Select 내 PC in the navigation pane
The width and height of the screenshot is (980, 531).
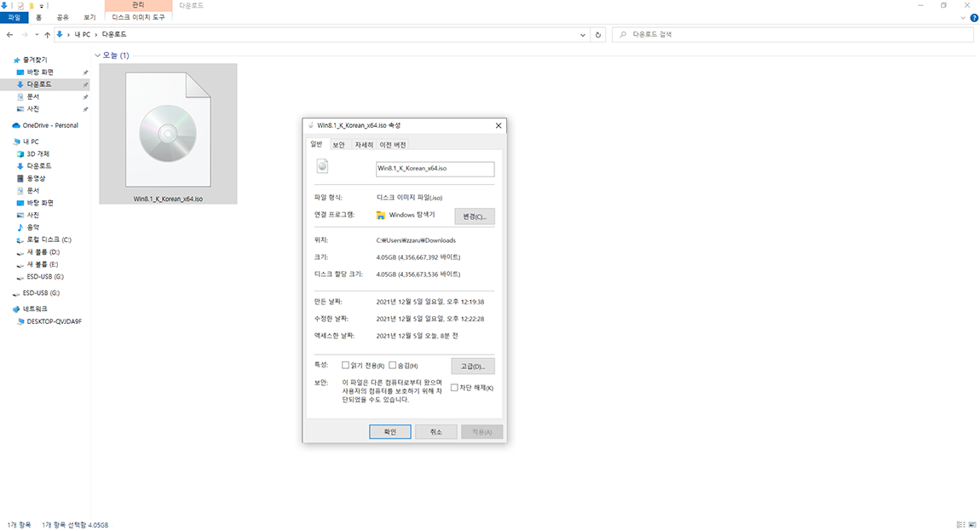[31, 141]
